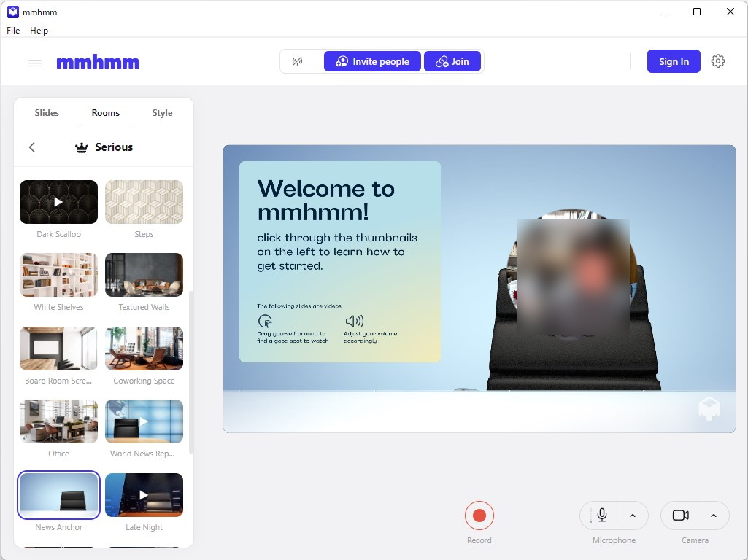748x560 pixels.
Task: Select the Textured Walls room
Action: point(144,275)
